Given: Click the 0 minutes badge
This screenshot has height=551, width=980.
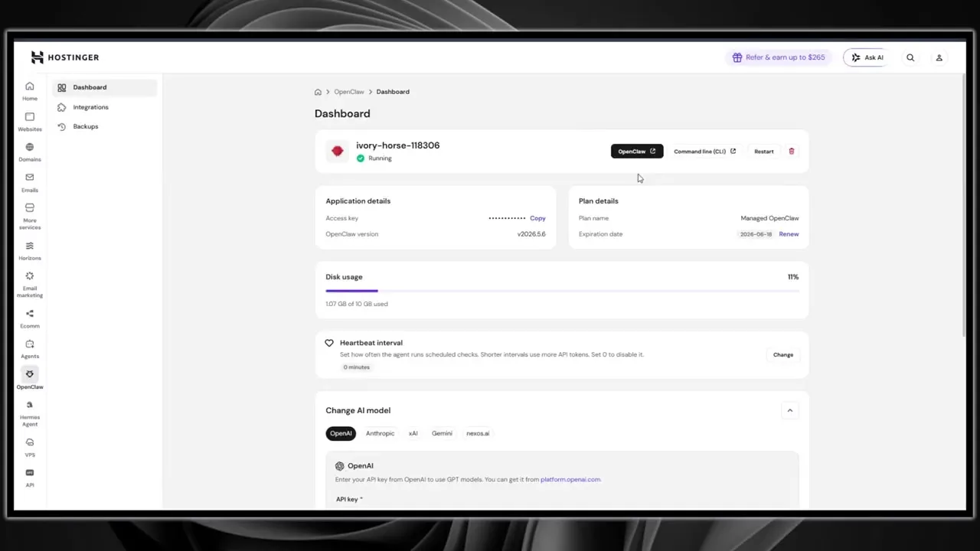Looking at the screenshot, I should (x=356, y=367).
